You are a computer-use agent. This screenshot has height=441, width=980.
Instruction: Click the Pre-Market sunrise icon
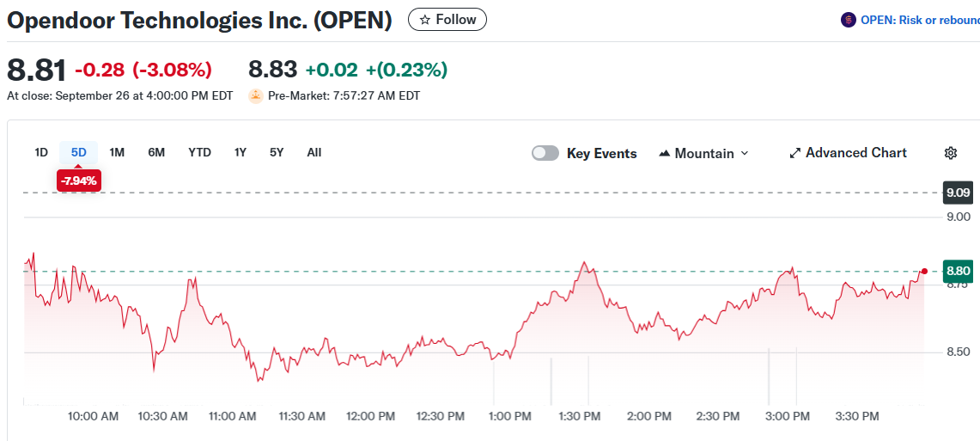pyautogui.click(x=256, y=96)
